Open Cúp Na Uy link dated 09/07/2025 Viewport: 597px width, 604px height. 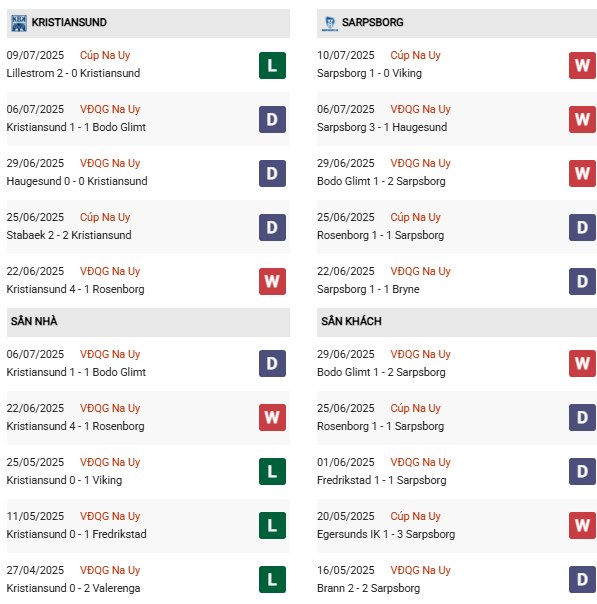click(x=105, y=55)
